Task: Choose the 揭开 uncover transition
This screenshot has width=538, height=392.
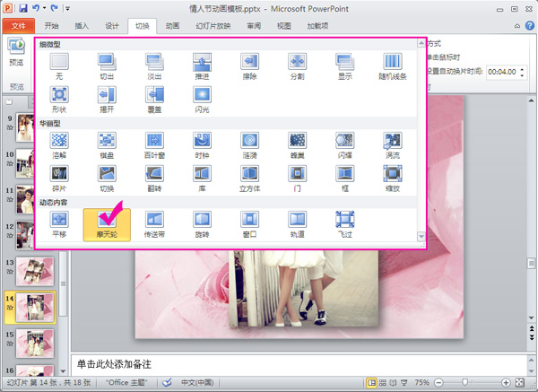Action: pyautogui.click(x=107, y=100)
